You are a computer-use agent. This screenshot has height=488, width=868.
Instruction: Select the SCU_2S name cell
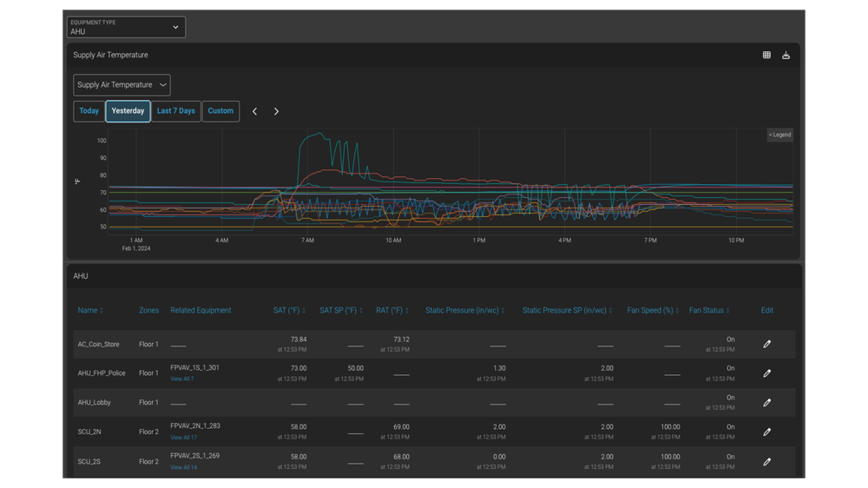[x=89, y=461]
